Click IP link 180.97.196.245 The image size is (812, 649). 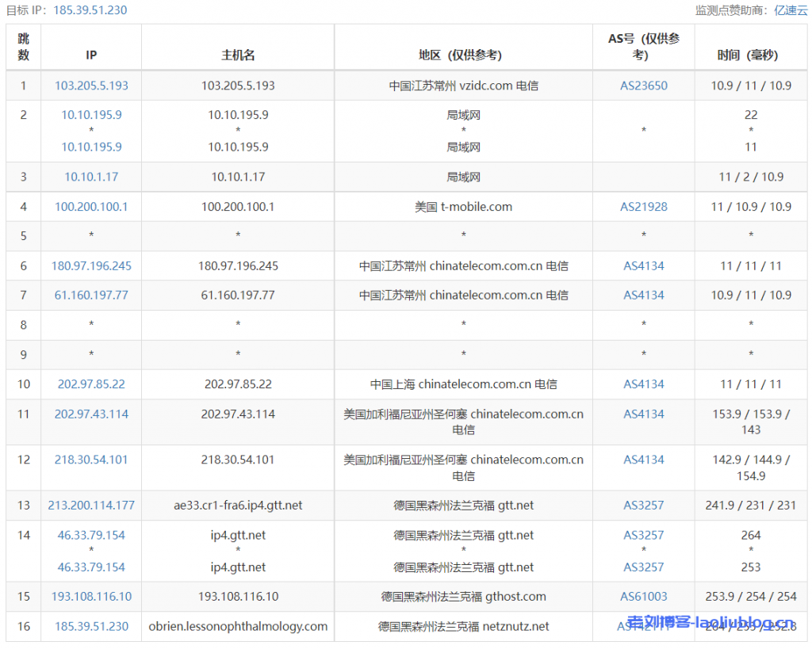[91, 266]
